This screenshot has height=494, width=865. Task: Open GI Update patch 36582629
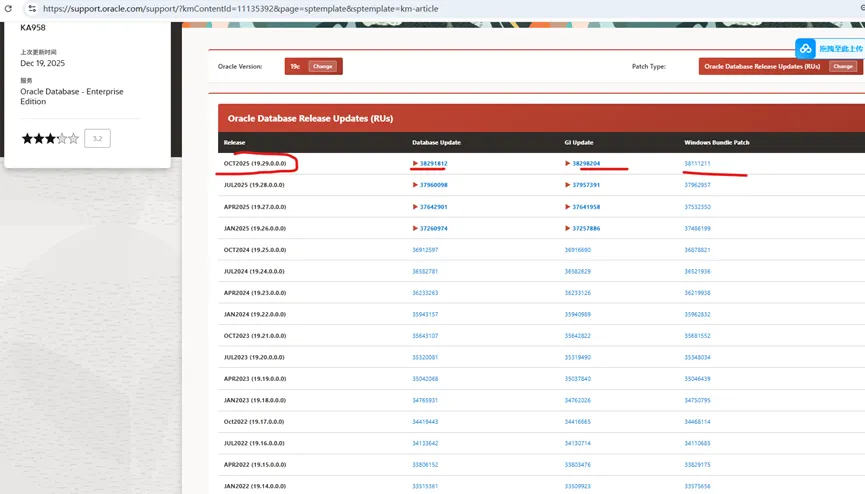(578, 272)
